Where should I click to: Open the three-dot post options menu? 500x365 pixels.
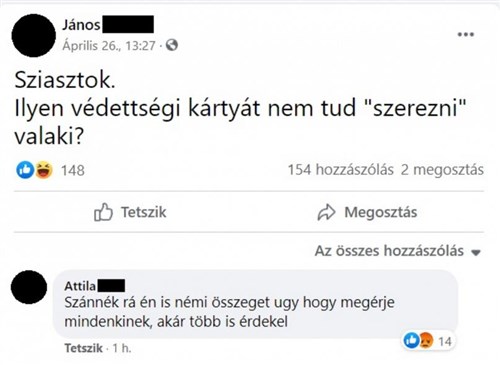point(466,34)
